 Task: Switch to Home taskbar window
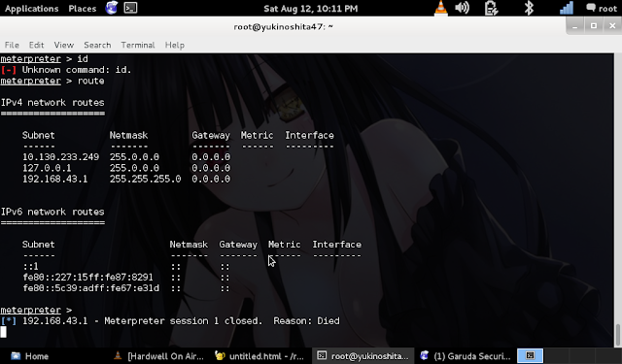point(30,356)
